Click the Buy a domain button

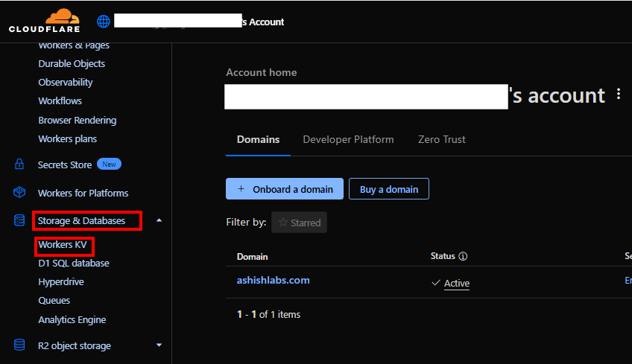pos(389,189)
